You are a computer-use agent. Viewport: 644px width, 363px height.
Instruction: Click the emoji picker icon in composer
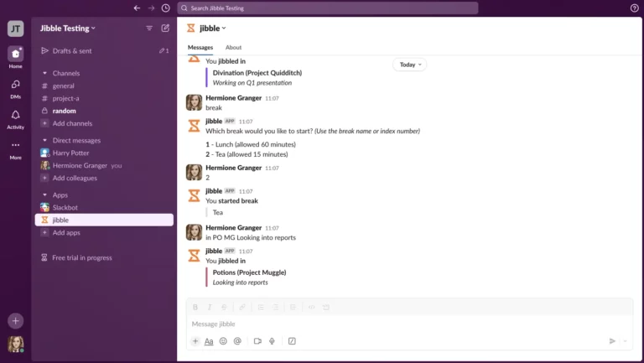click(x=223, y=341)
